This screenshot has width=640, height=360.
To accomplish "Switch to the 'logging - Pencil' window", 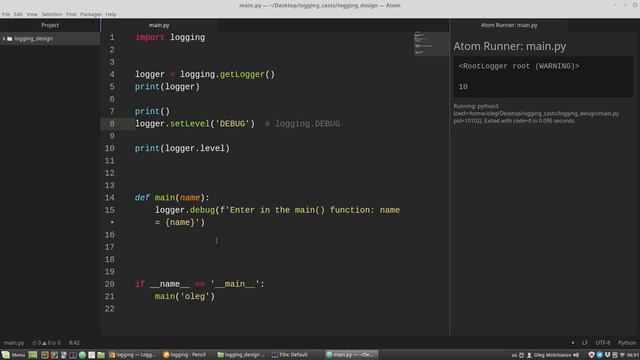I will (184, 355).
